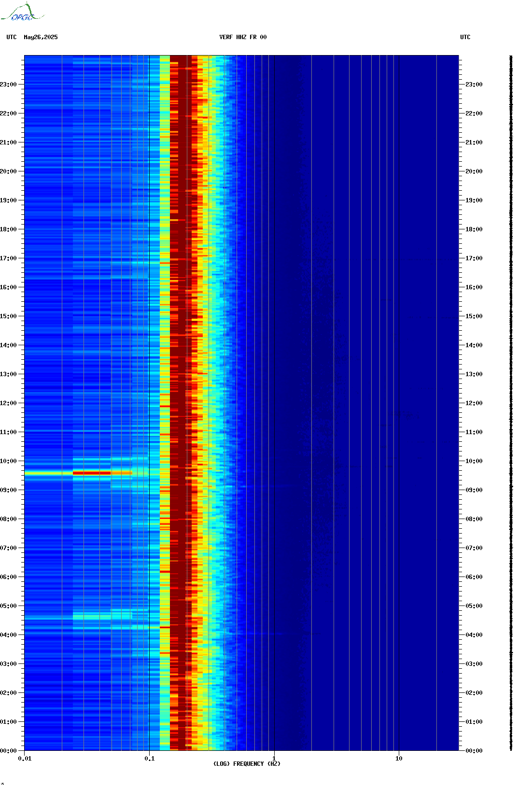Click the 17:00 marker on right time axis
This screenshot has width=532, height=789.
pos(474,258)
